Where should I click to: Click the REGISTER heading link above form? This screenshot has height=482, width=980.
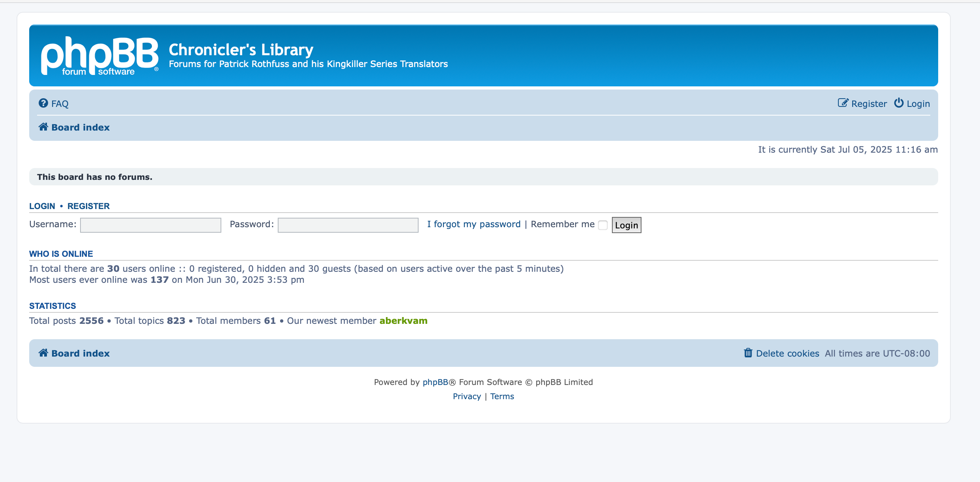coord(88,206)
